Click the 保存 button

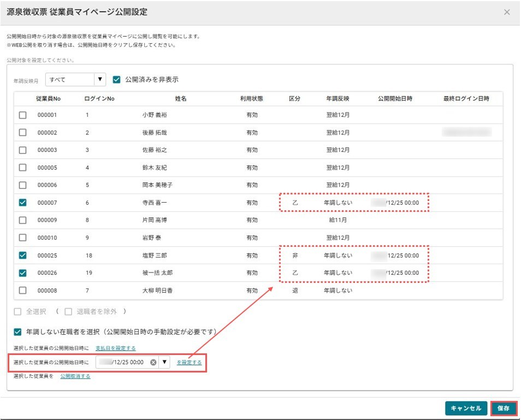tap(504, 408)
